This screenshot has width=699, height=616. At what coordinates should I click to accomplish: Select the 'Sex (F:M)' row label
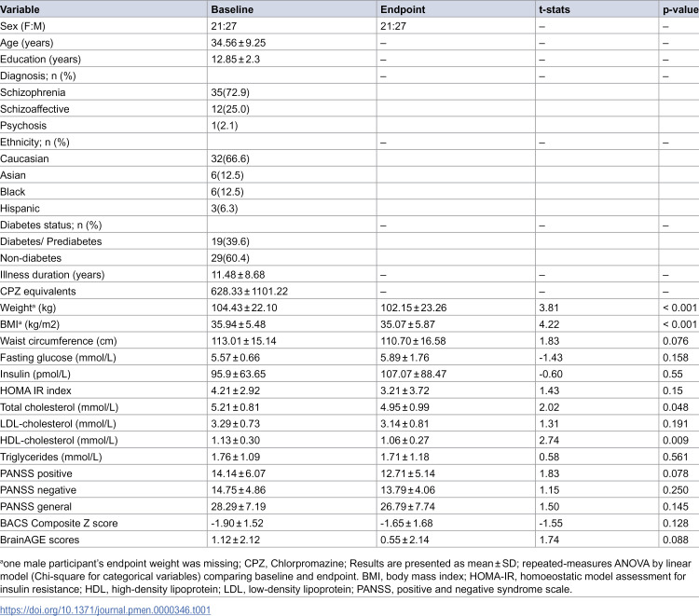click(x=22, y=26)
